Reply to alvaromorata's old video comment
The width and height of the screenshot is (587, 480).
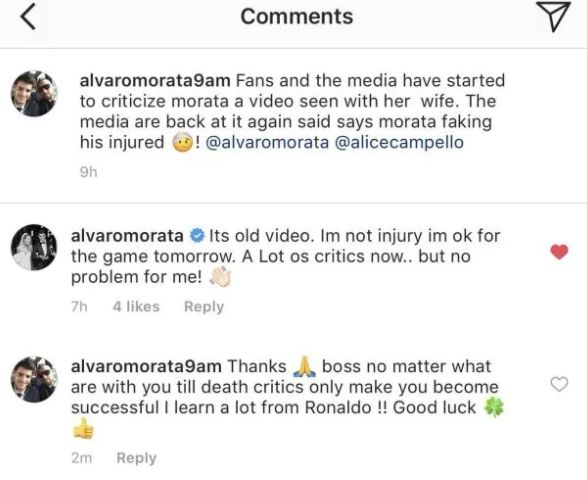pyautogui.click(x=204, y=306)
